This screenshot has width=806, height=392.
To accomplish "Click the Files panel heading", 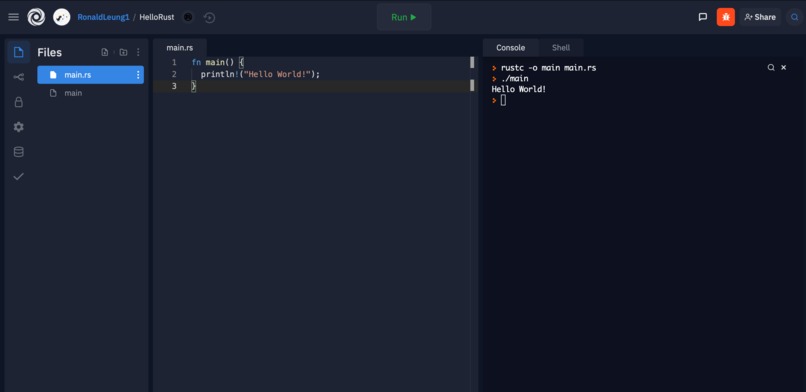I will [49, 52].
